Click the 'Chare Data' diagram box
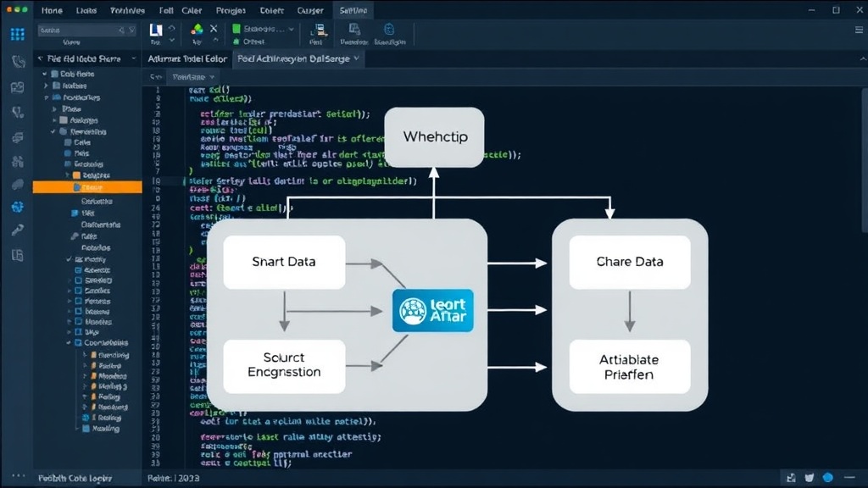This screenshot has height=488, width=868. (630, 262)
